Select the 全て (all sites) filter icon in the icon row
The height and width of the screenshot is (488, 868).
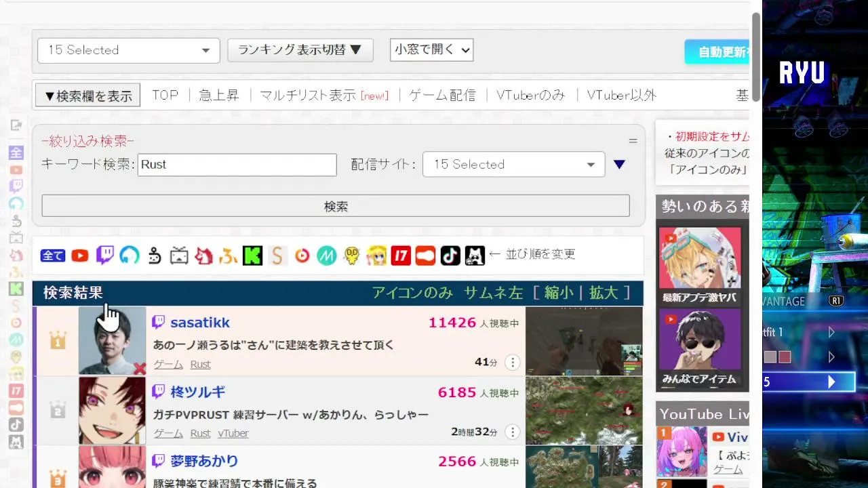53,256
